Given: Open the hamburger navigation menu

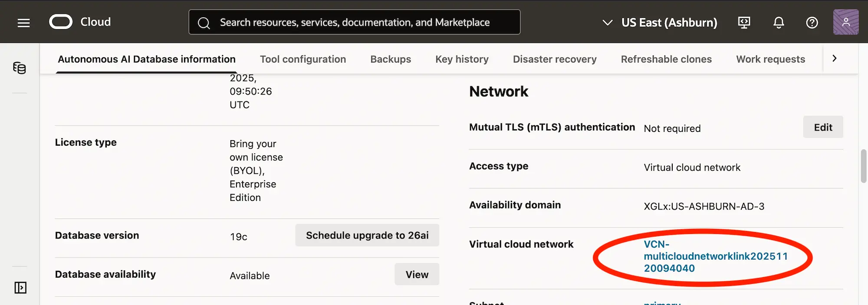Looking at the screenshot, I should click(x=23, y=23).
